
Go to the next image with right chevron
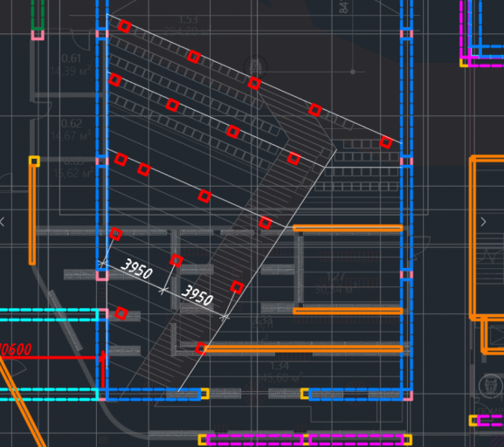point(483,222)
